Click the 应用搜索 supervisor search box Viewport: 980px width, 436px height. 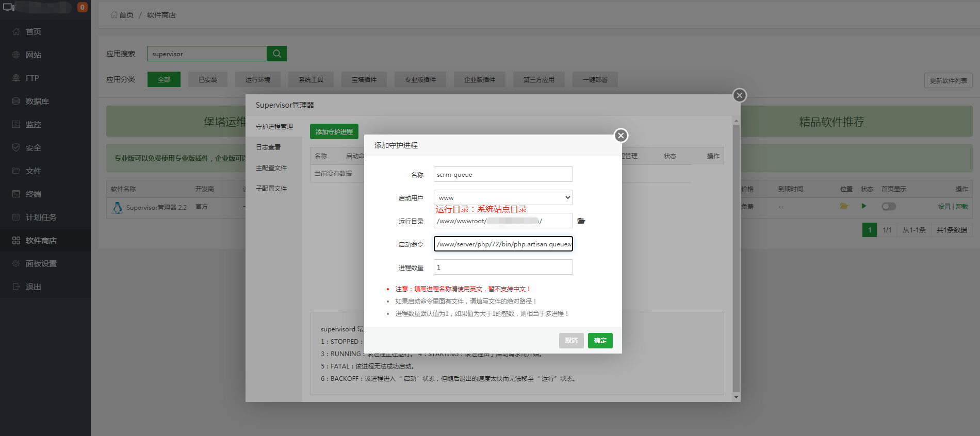[207, 54]
